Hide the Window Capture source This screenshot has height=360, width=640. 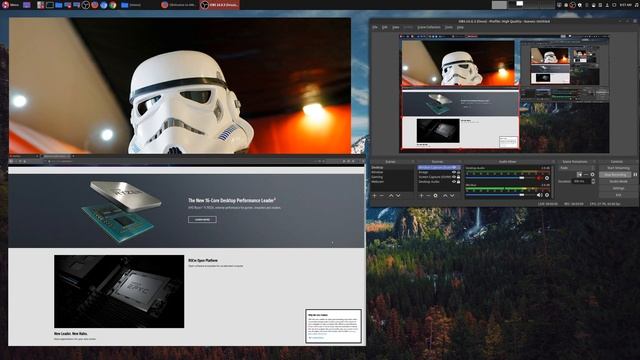coord(453,167)
